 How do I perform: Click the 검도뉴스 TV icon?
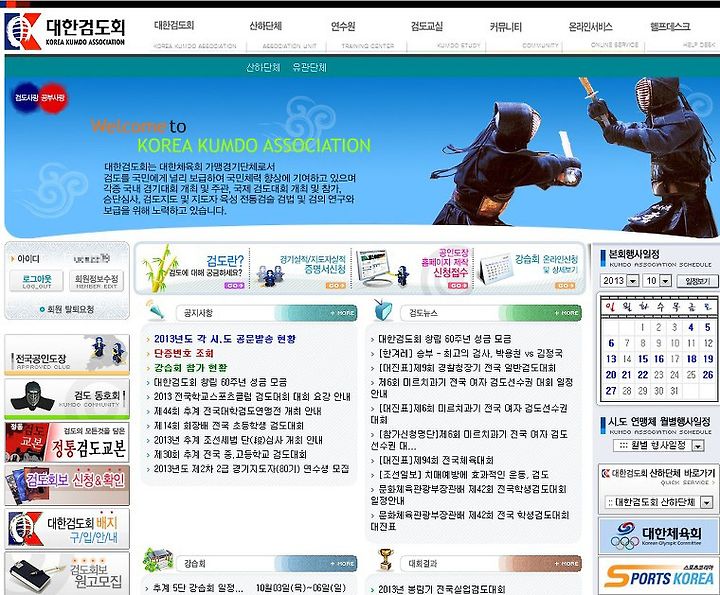(x=382, y=310)
